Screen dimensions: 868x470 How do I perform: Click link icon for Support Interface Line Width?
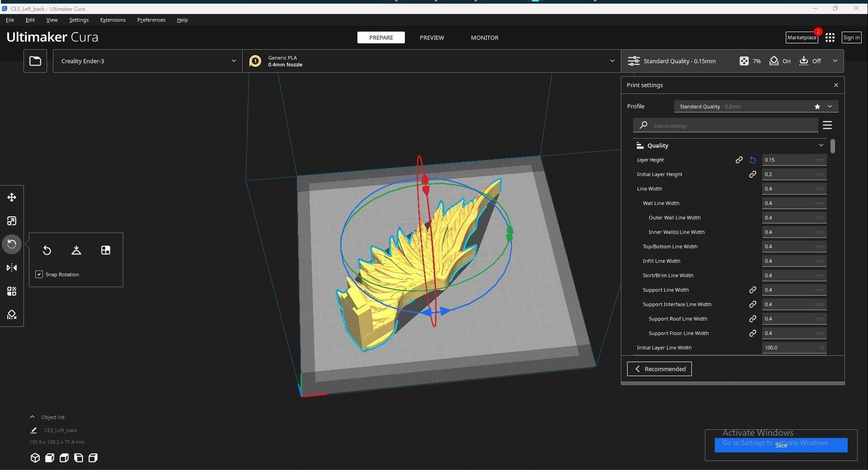click(x=753, y=304)
